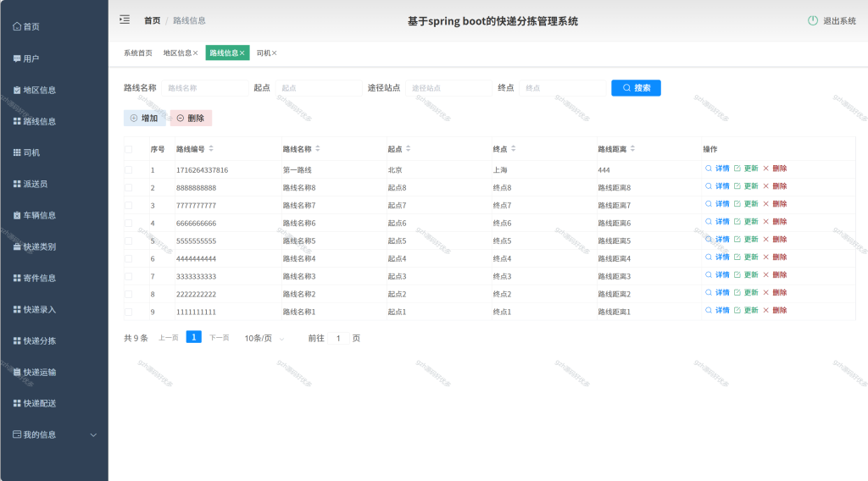Click 更新 edit icon for 路线名称8 row
Screen dimensions: 868x481
point(737,186)
